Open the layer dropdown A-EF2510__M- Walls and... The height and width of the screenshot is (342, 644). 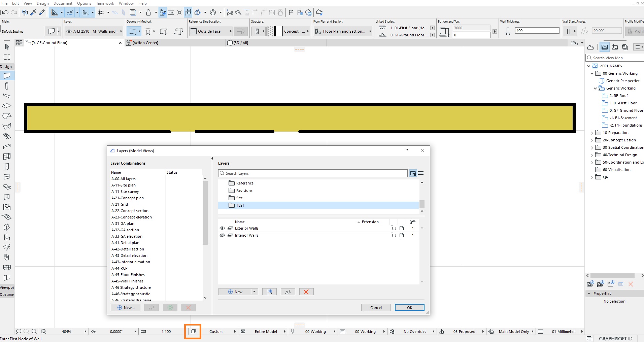94,31
